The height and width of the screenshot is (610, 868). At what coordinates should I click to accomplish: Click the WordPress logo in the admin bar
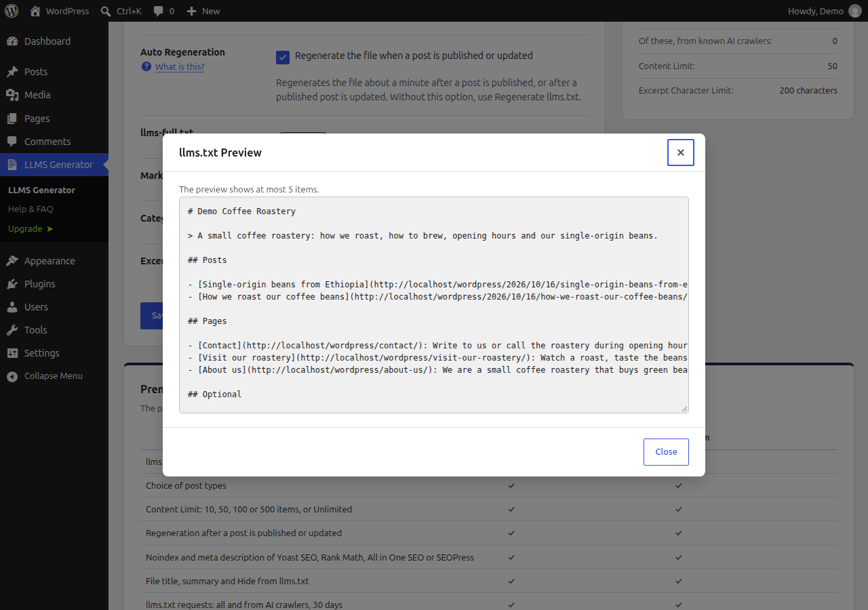pos(12,11)
